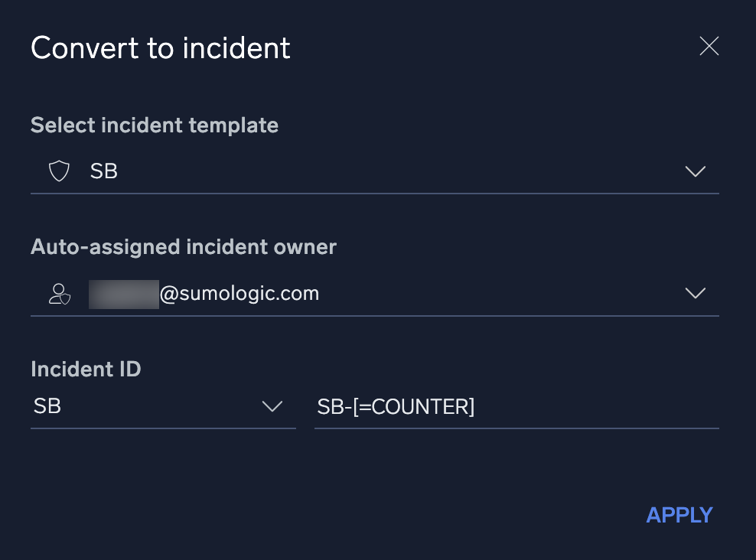756x560 pixels.
Task: Click the Convert to incident dialog title
Action: click(160, 47)
